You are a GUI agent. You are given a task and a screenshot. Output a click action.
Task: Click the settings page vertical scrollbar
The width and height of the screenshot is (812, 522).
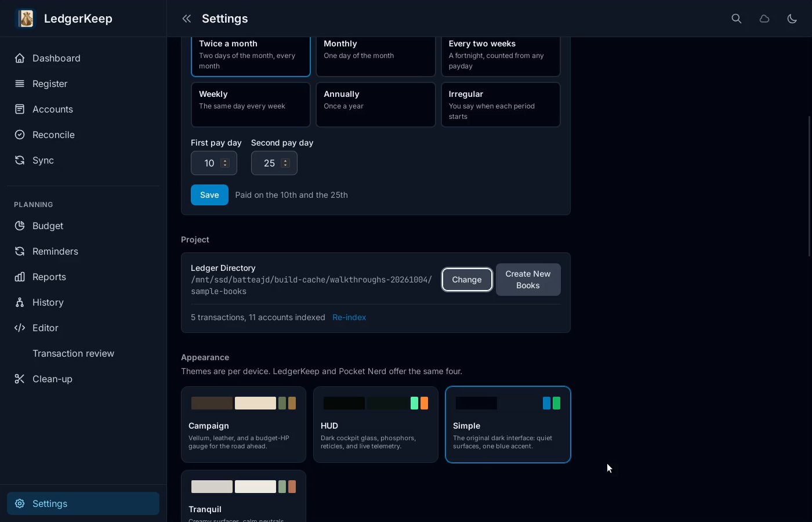coord(810,186)
